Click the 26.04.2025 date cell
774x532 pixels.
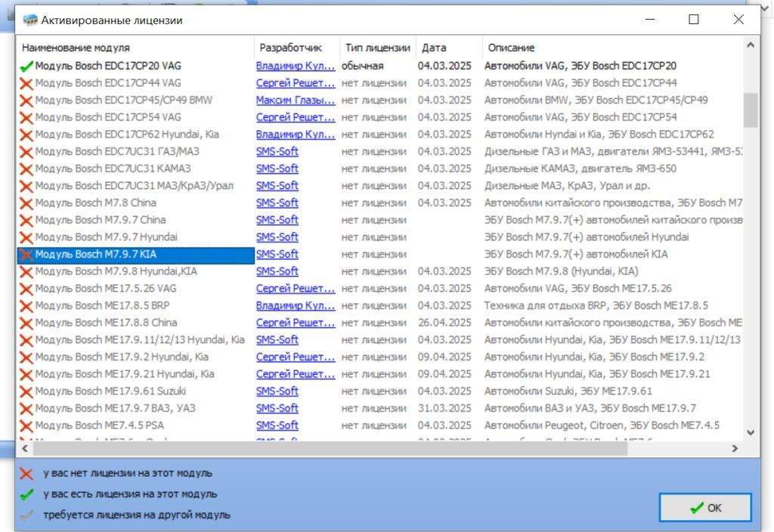point(444,323)
